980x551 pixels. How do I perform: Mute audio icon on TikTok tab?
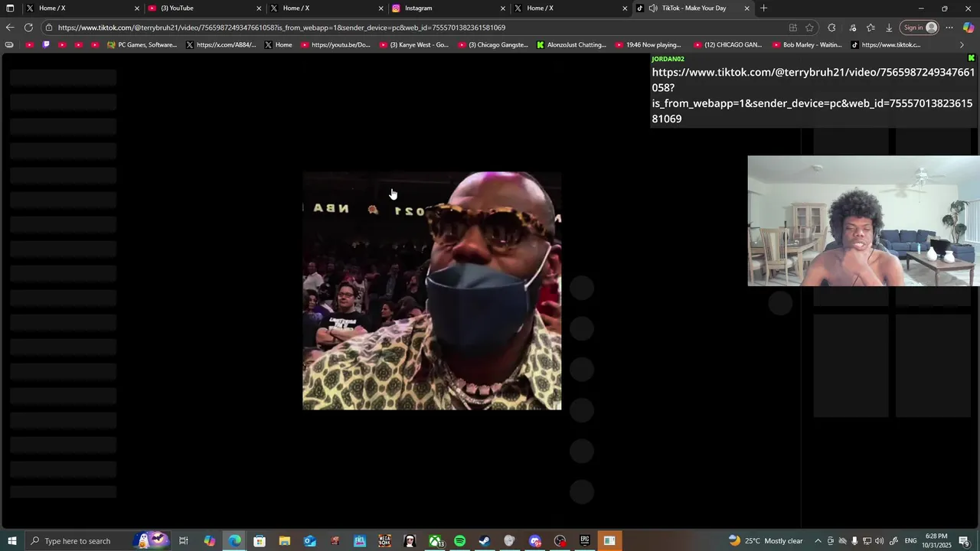pos(653,8)
